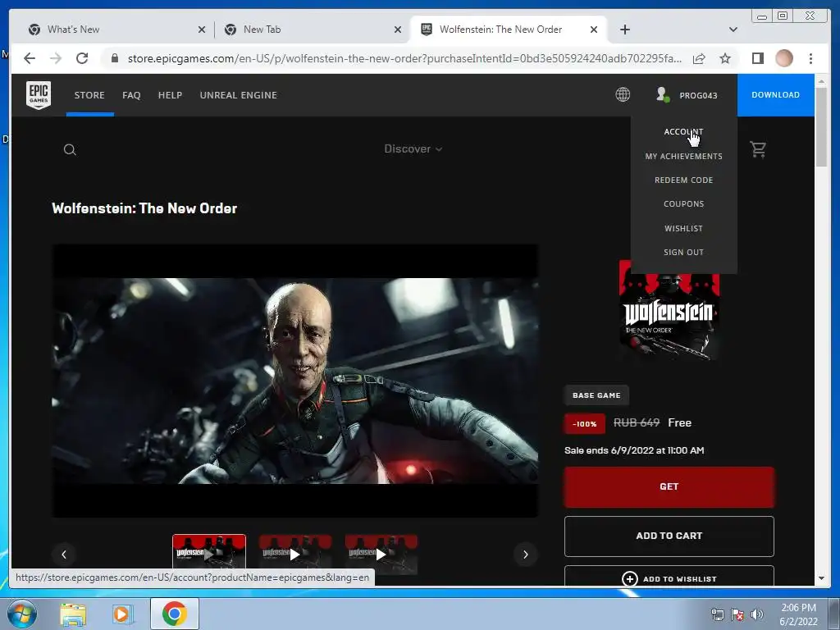Close the Wolfenstein tab

(x=594, y=30)
